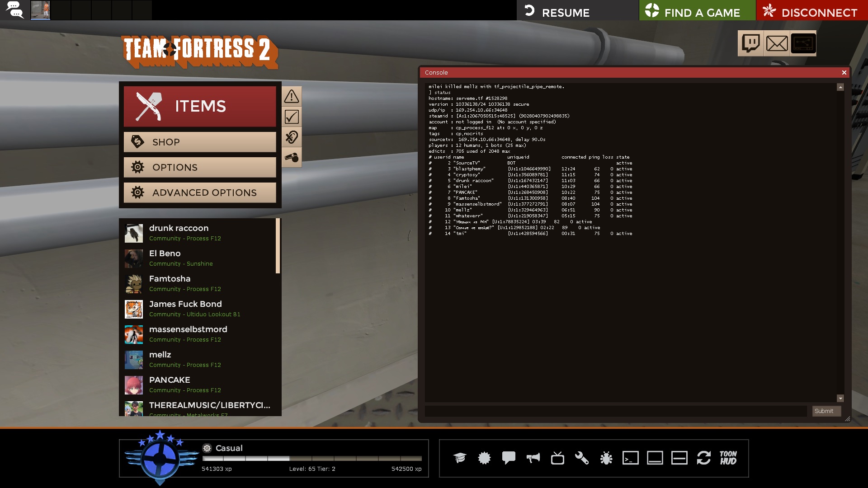Open the warning alerts icon
Screen dimensions: 868x488
point(292,96)
